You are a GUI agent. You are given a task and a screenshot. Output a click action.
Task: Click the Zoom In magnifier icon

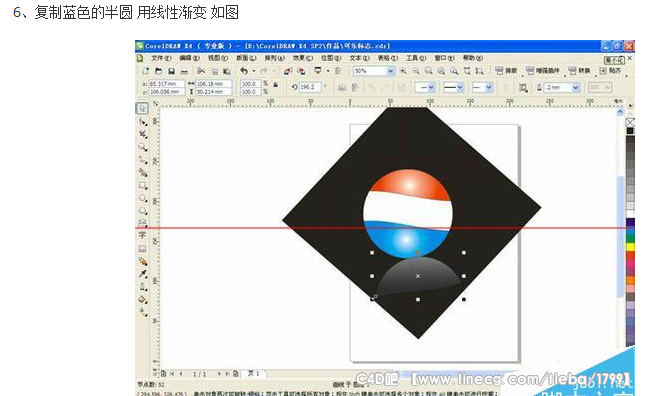tap(403, 71)
